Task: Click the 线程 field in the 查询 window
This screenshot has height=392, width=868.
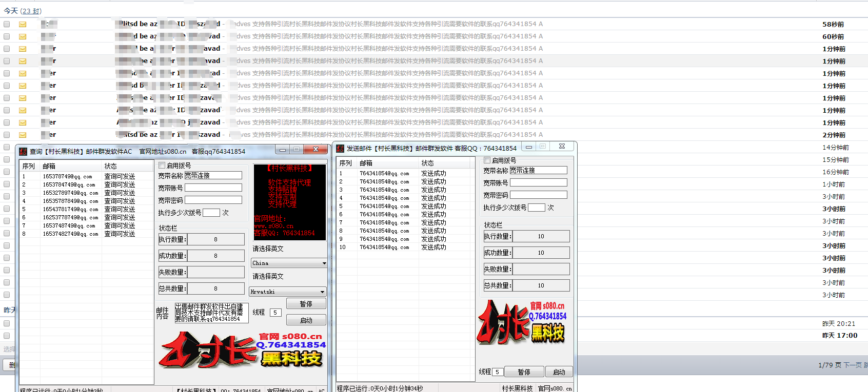Action: [x=275, y=313]
